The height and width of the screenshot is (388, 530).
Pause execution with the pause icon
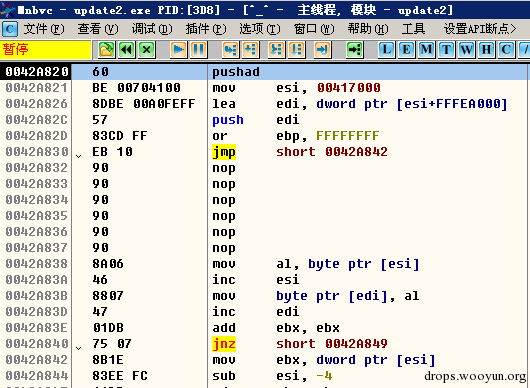click(198, 50)
